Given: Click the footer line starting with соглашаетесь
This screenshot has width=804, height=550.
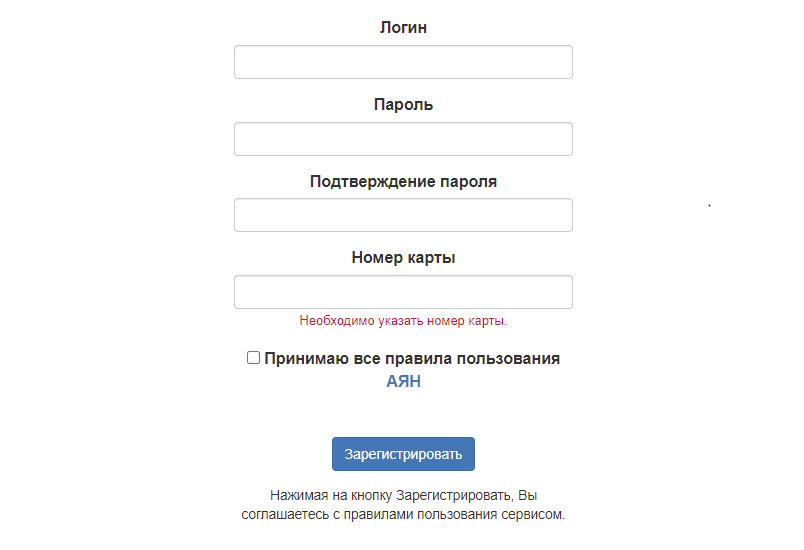Looking at the screenshot, I should pos(403,516).
